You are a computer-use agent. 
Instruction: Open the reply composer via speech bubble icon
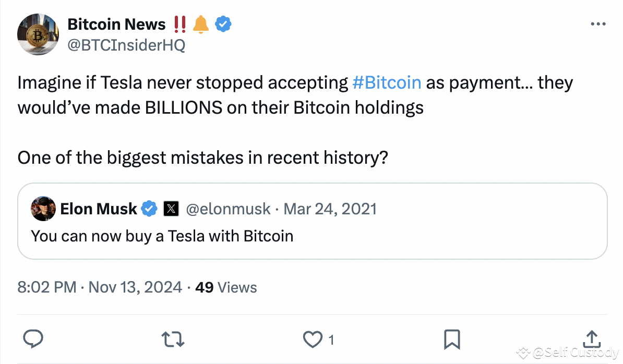pyautogui.click(x=33, y=339)
